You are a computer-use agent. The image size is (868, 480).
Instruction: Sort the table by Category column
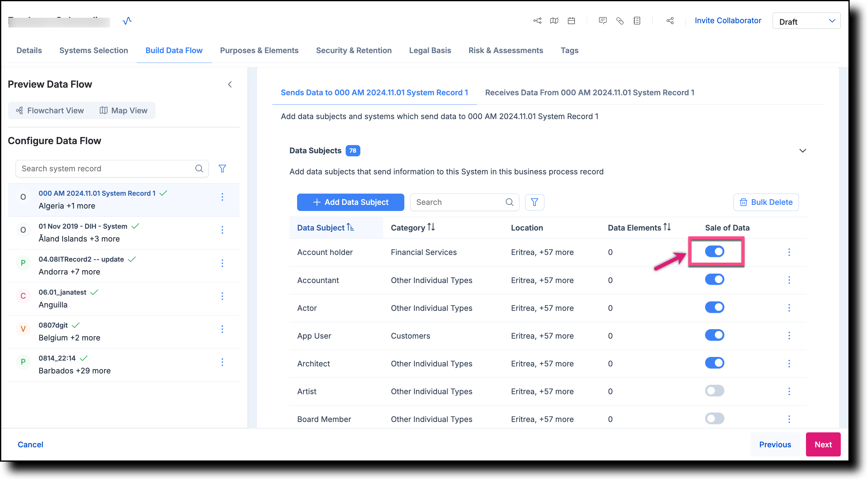click(432, 227)
